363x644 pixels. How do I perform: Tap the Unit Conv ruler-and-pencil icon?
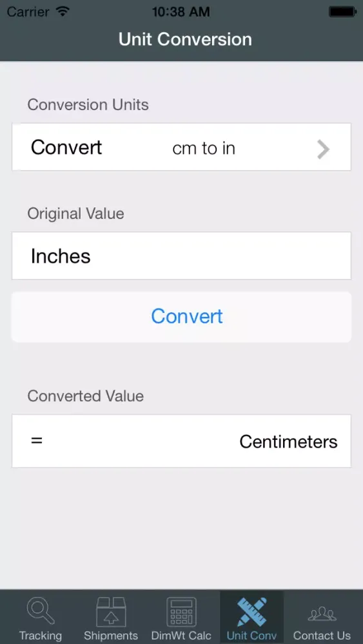click(251, 612)
